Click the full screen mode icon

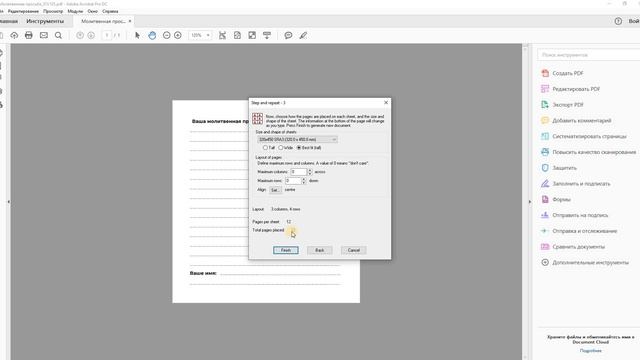252,36
